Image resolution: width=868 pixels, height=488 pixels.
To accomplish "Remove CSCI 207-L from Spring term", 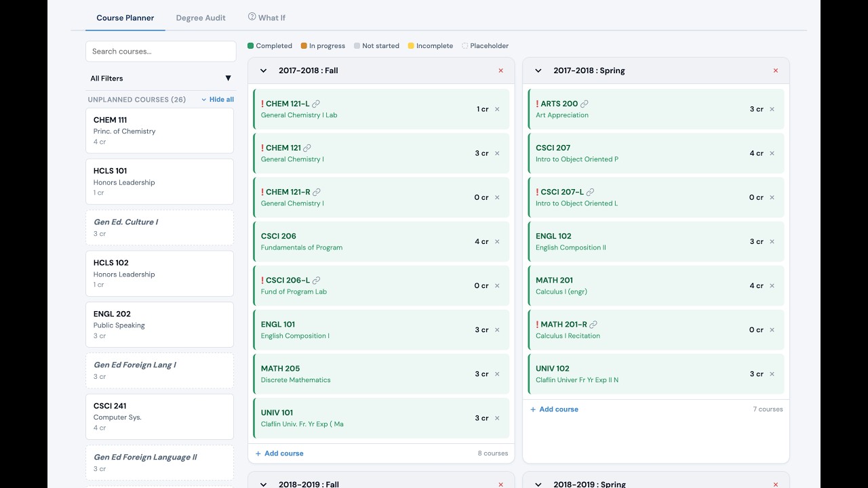I will (772, 197).
